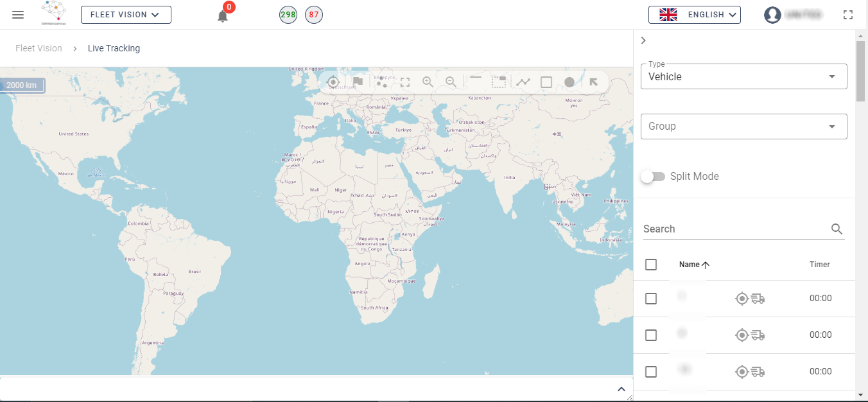Collapse the right side panel chevron
Viewport: 868px width, 402px height.
pos(643,40)
